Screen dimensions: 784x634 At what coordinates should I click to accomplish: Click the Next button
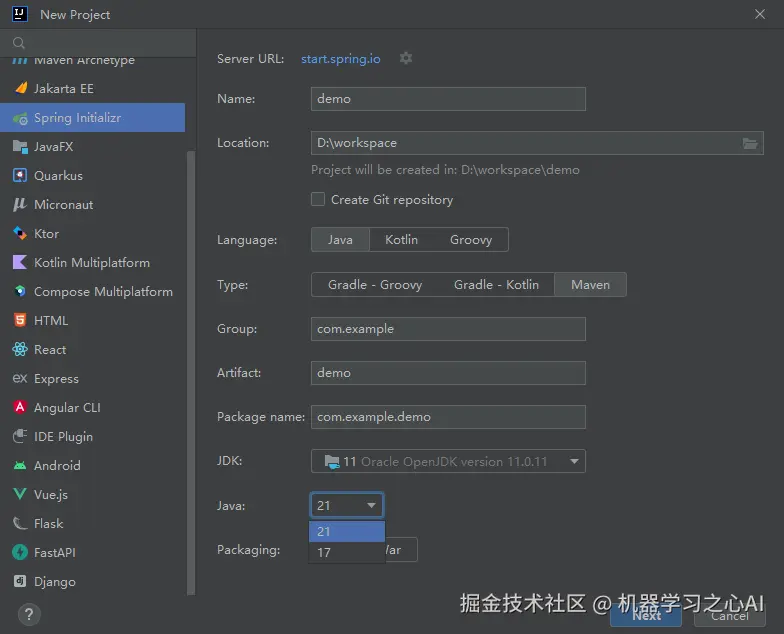point(646,616)
